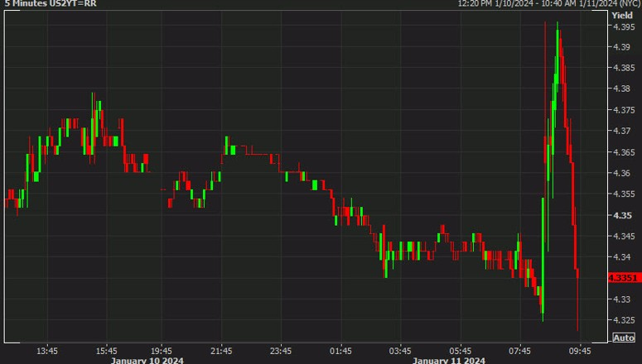Click the 4.325 yield axis value

(x=624, y=320)
